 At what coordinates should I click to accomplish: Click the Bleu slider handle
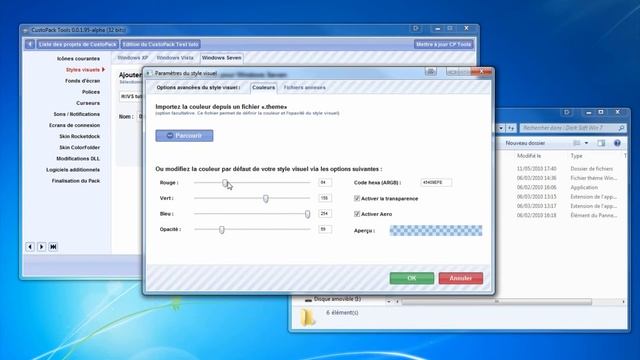pos(307,214)
